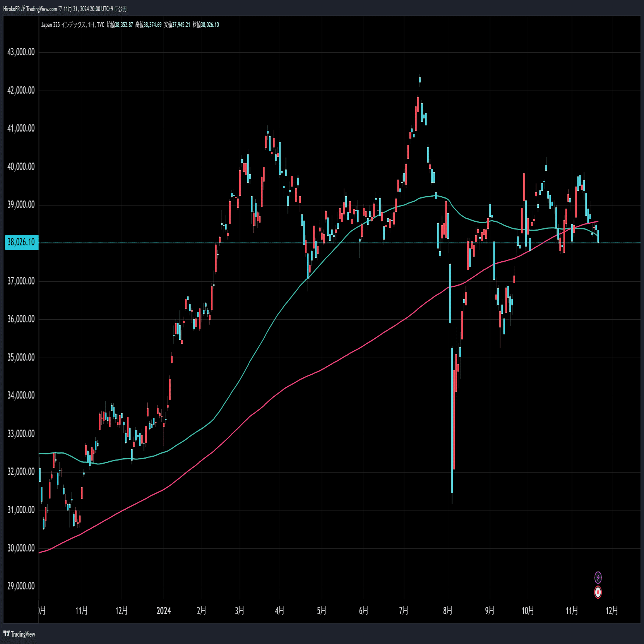Click the 34,000.00 price axis label
The width and height of the screenshot is (644, 644).
[21, 395]
